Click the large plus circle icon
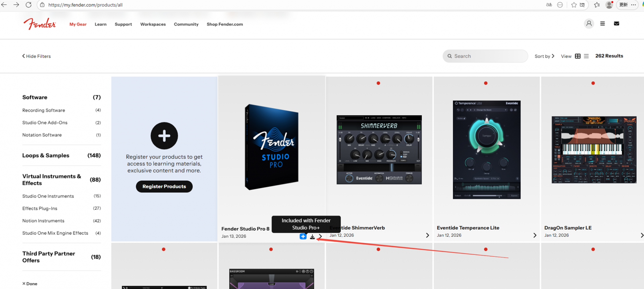This screenshot has width=644, height=289. coord(164,136)
